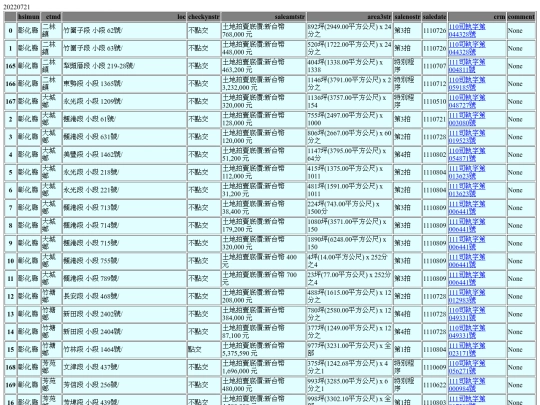Select the location cell '小段 1464號/'
540x405 pixels.
coord(124,349)
